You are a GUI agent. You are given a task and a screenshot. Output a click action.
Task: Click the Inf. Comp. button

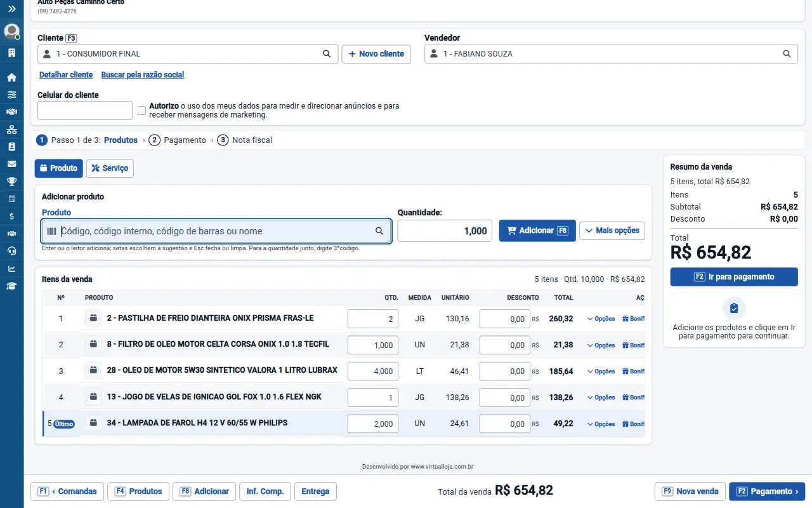point(265,491)
